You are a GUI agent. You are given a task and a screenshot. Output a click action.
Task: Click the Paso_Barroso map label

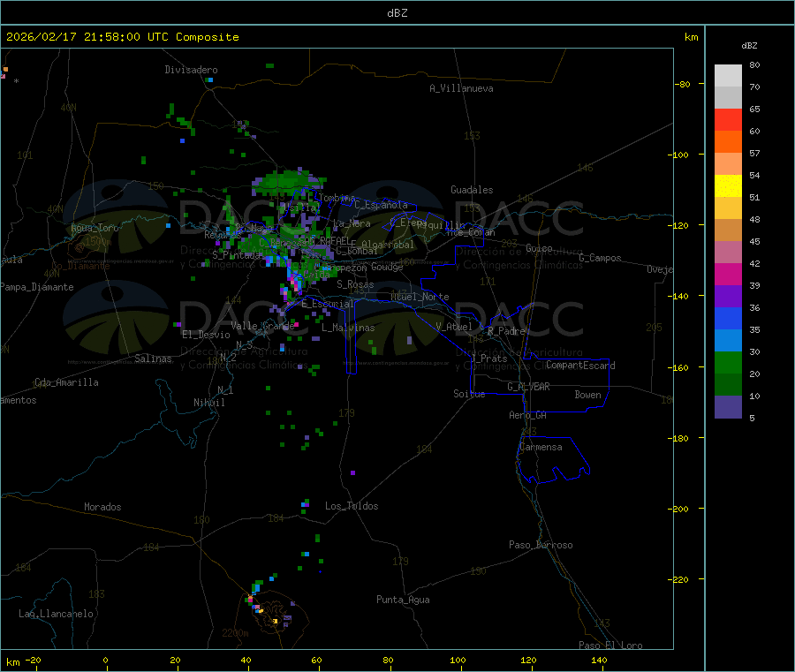[541, 545]
